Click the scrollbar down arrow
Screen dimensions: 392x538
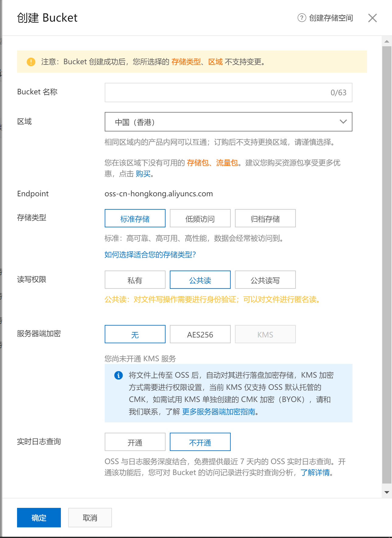pyautogui.click(x=387, y=492)
